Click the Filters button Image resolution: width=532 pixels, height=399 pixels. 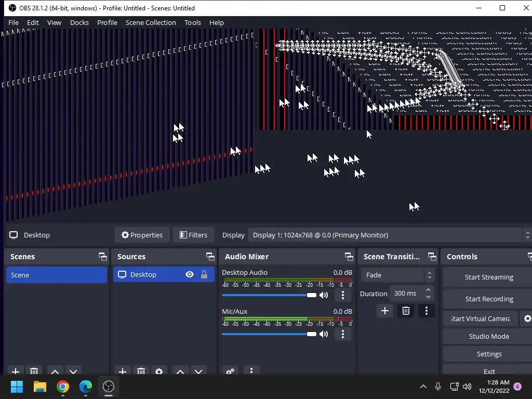pyautogui.click(x=193, y=235)
